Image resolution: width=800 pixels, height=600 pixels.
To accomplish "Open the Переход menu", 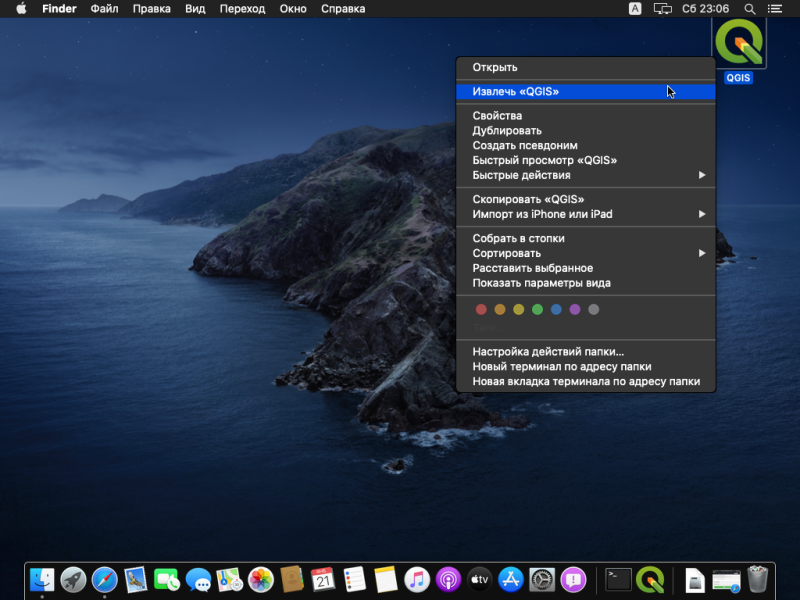I will 242,9.
